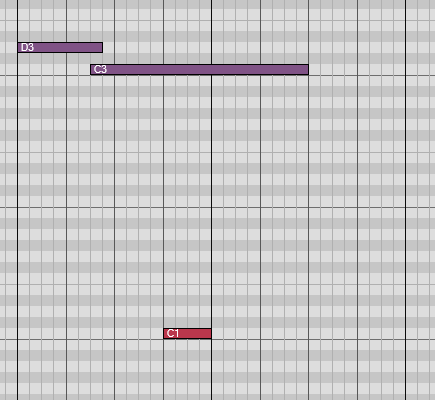Click the empty row between overlapping D3 and C3 notes

97,58
